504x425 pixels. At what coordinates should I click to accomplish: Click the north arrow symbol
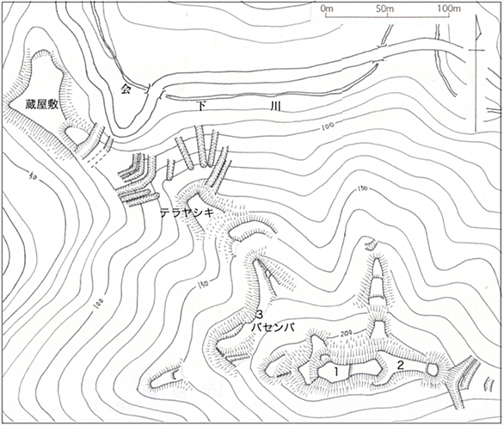(476, 72)
